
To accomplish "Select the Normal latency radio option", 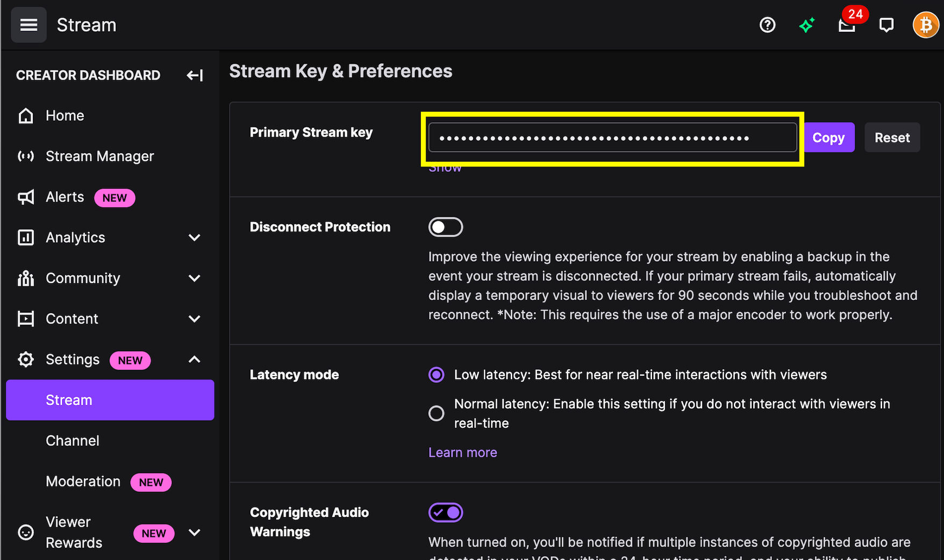I will point(436,413).
